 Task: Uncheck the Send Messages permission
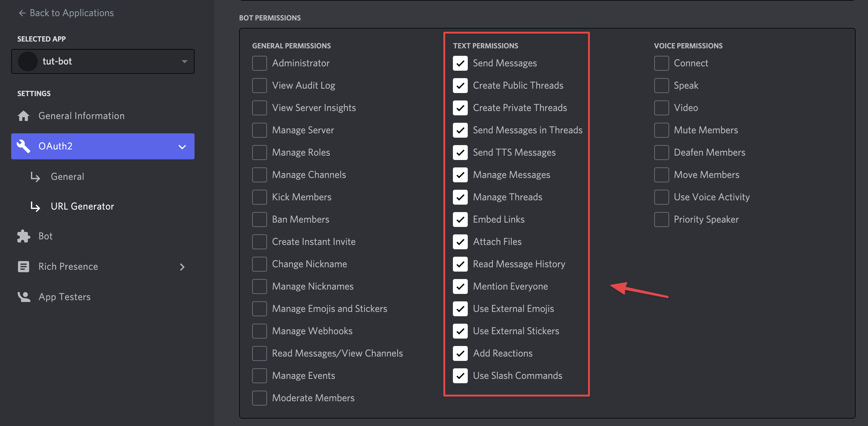(x=460, y=63)
